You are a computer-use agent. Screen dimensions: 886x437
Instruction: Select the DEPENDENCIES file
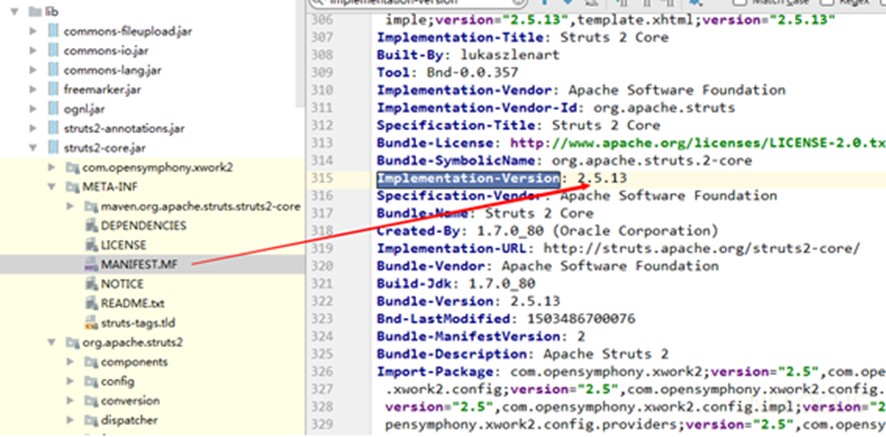pyautogui.click(x=142, y=226)
